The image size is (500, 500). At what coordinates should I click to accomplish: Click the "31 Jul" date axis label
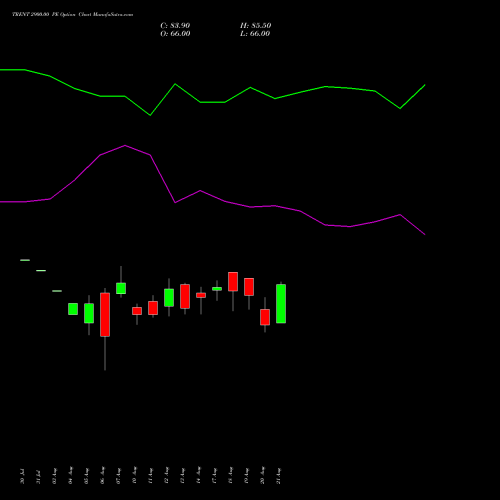[x=38, y=476]
